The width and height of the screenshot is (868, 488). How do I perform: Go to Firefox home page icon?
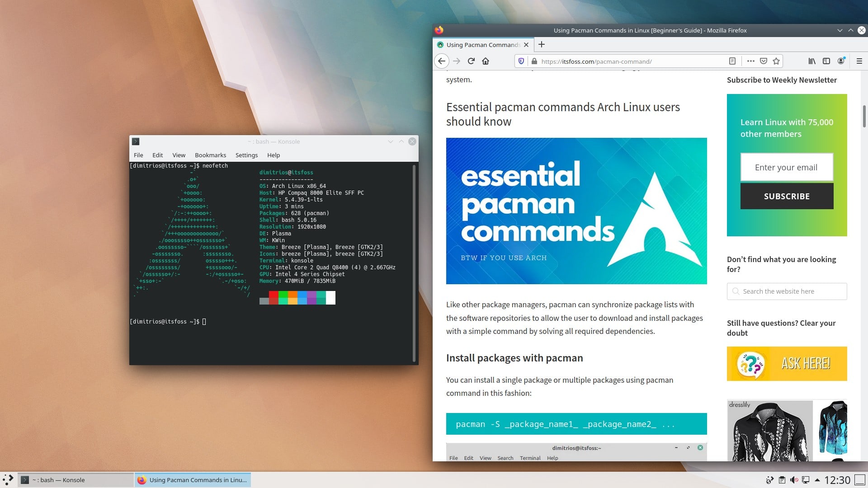coord(486,61)
